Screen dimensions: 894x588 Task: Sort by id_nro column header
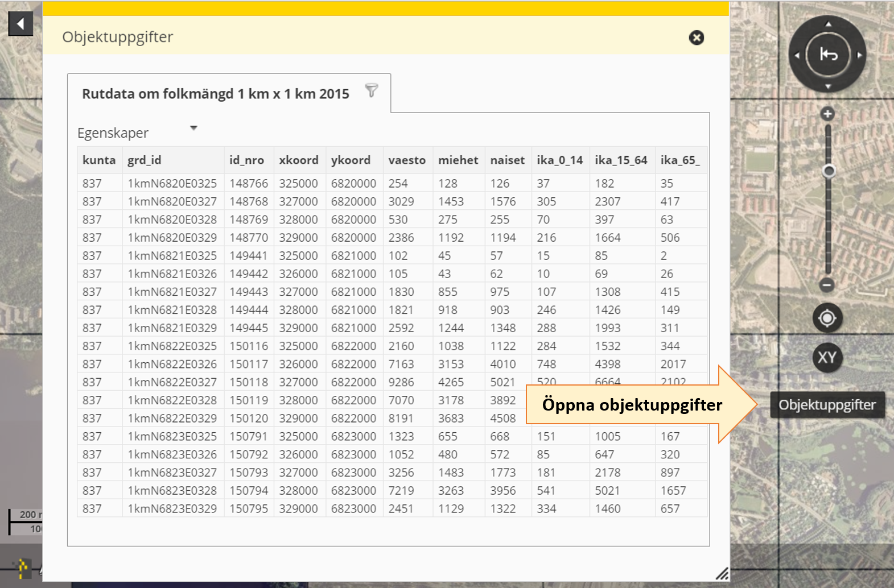249,160
